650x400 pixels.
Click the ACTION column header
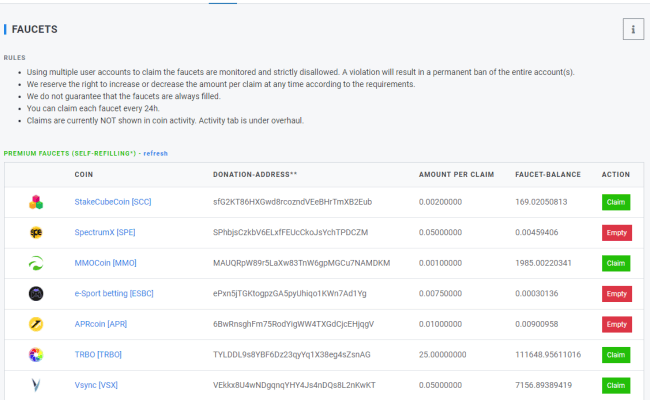(616, 175)
